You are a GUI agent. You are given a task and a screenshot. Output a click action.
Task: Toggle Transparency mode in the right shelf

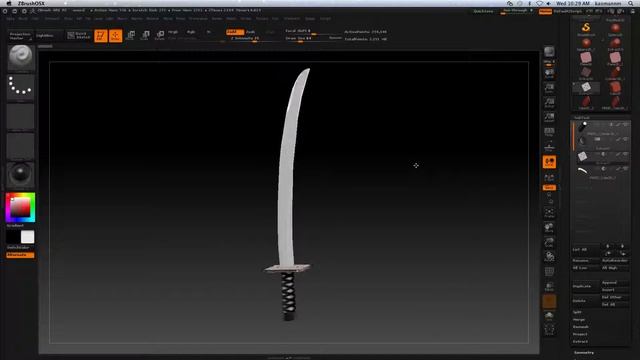549,287
